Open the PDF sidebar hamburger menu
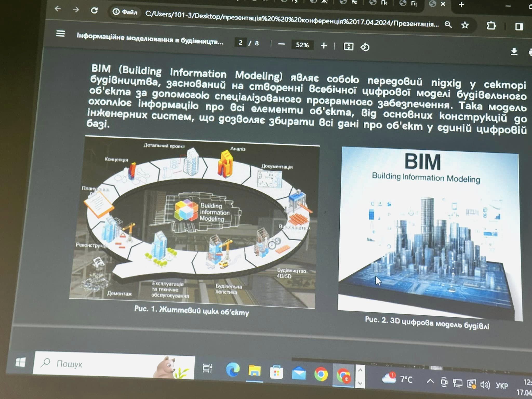 click(60, 34)
